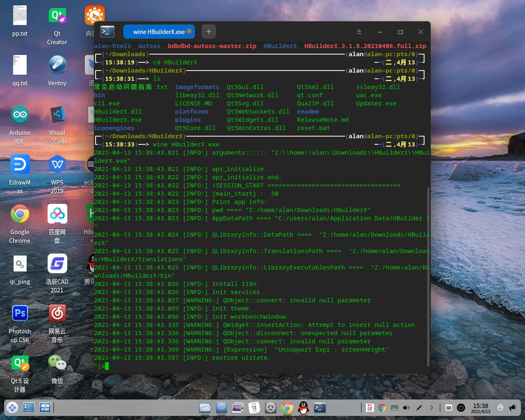Select the wine HBuilderX.exe tab

(159, 32)
